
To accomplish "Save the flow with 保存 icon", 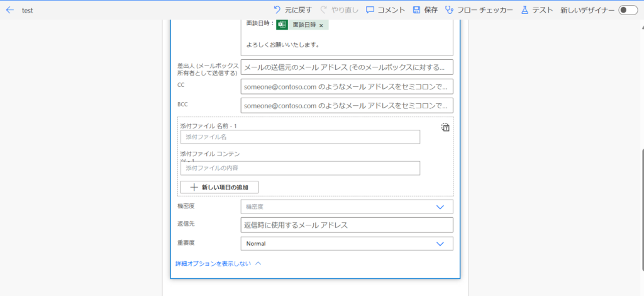I will (x=416, y=10).
